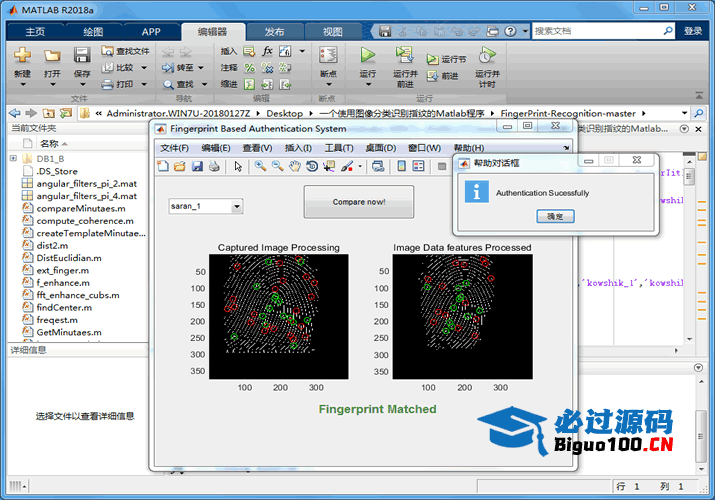715x500 pixels.
Task: Click the Print icon in figure toolbar
Action: [x=214, y=167]
